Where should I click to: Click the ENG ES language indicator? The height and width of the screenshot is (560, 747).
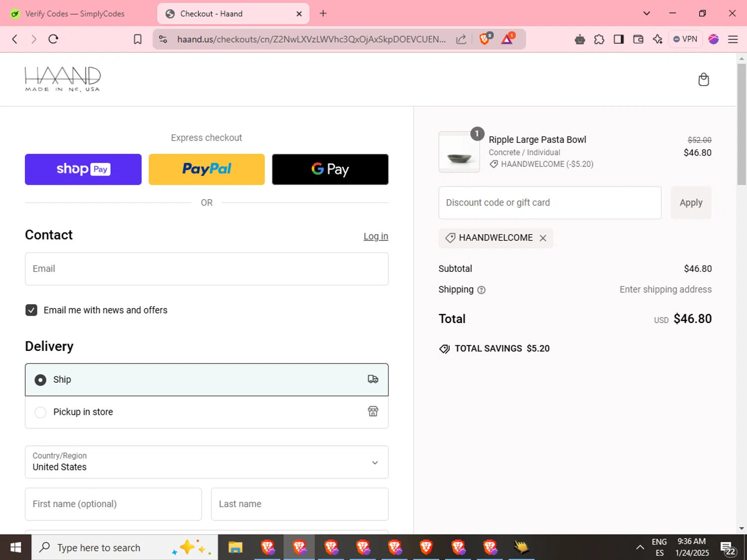[659, 548]
